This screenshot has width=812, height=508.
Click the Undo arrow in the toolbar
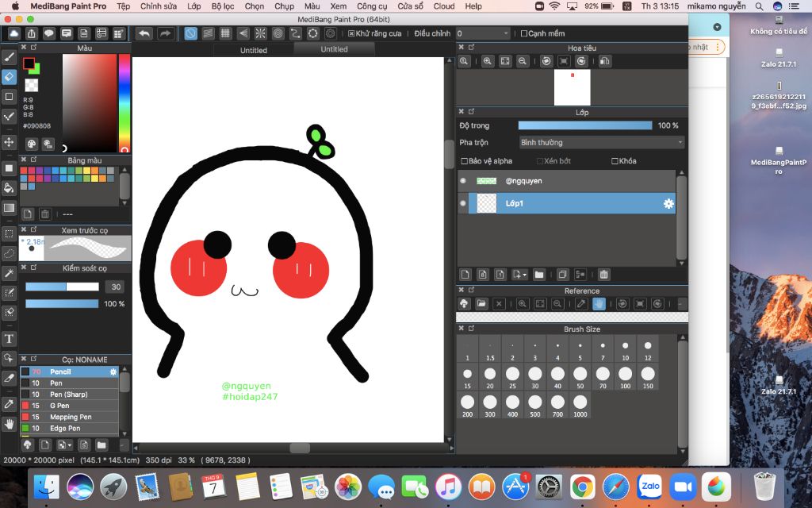pos(144,33)
